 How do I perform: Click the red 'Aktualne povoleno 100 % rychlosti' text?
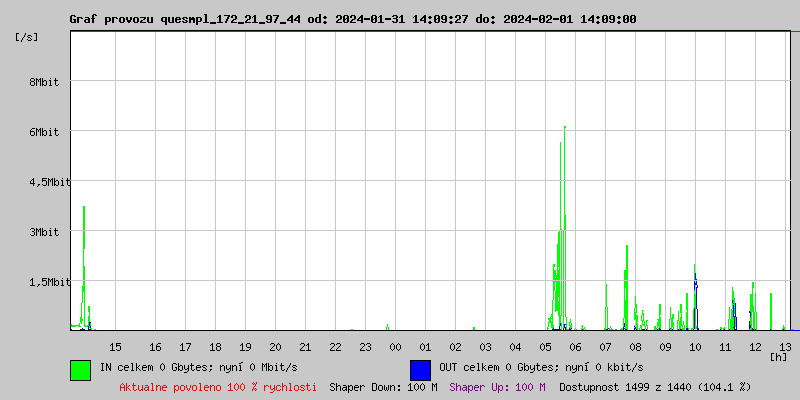coord(218,387)
